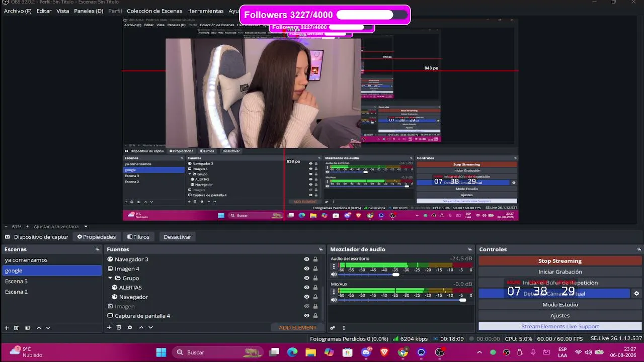This screenshot has height=362, width=644.
Task: Open the Paneles menu
Action: pos(89,11)
